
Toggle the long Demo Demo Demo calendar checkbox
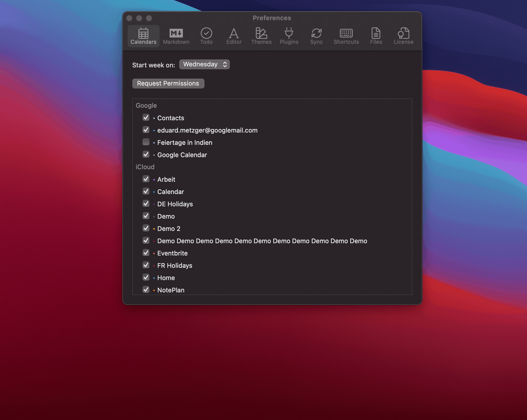(x=146, y=240)
